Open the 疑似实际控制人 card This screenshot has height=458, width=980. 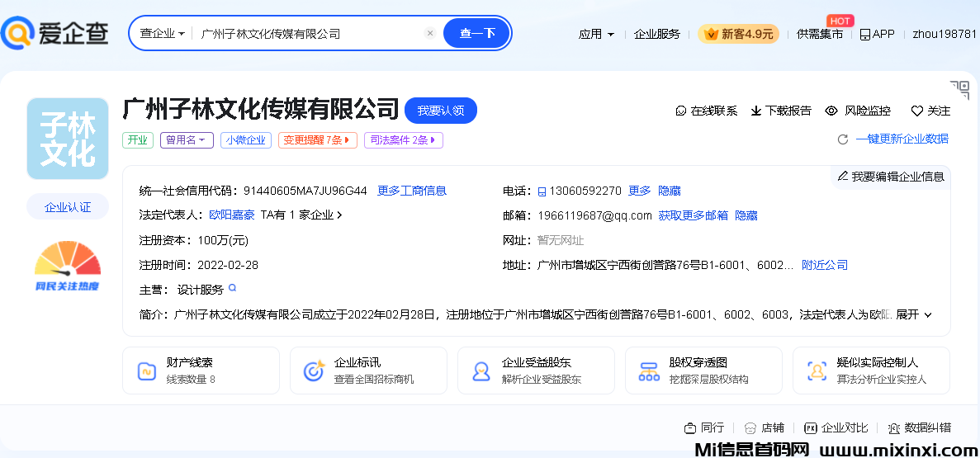(x=870, y=371)
